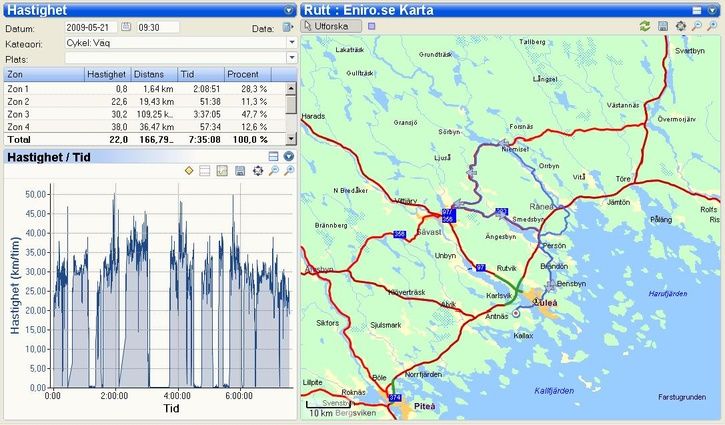Toggle chart grid lines display
Viewport: 725px width, 425px height.
(x=205, y=172)
